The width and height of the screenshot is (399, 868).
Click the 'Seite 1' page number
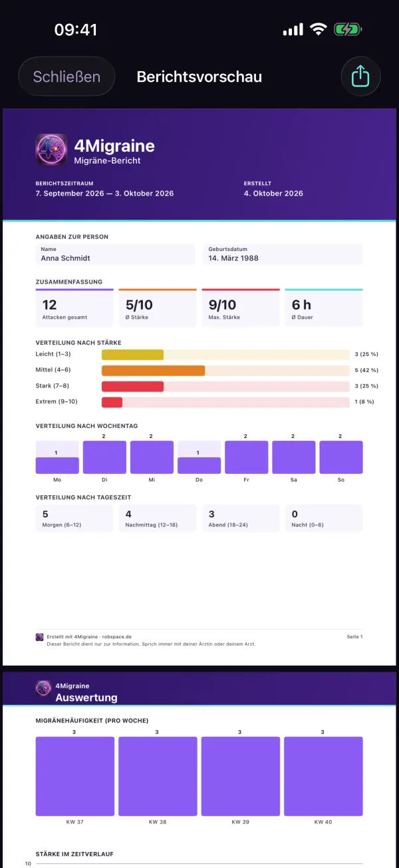click(x=354, y=637)
